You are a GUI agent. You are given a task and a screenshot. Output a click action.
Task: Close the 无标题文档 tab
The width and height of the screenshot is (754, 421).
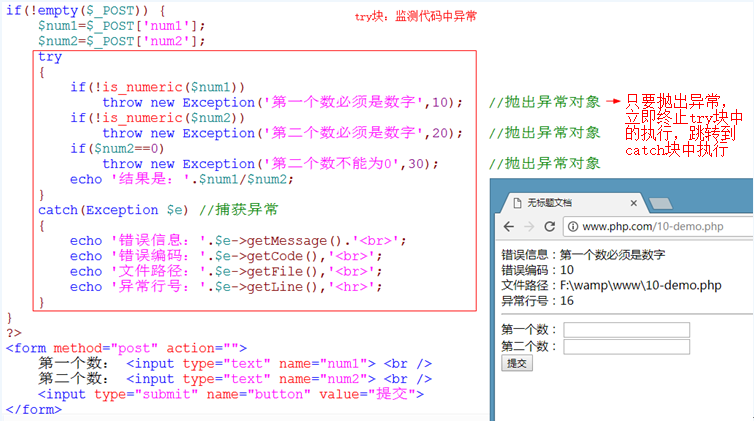click(x=635, y=201)
